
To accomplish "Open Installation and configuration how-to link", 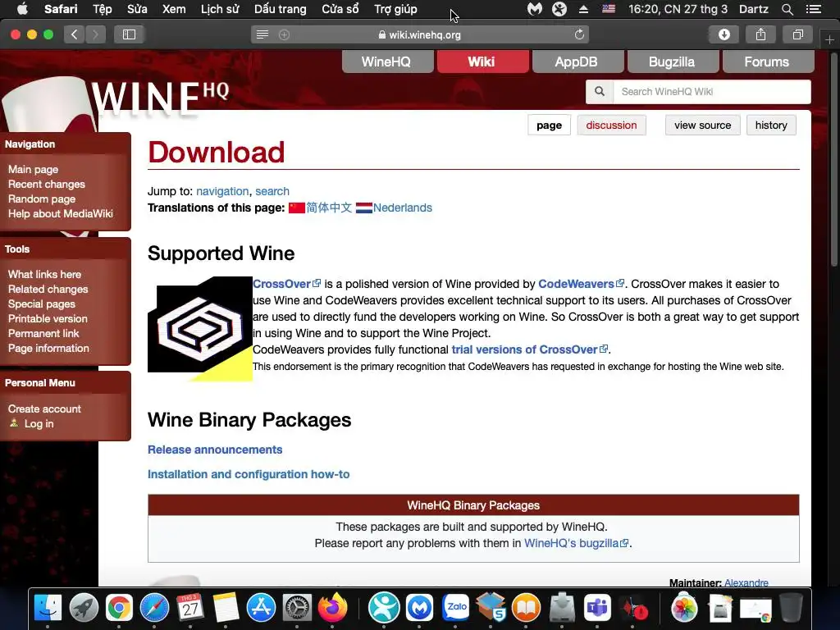I will coord(249,474).
